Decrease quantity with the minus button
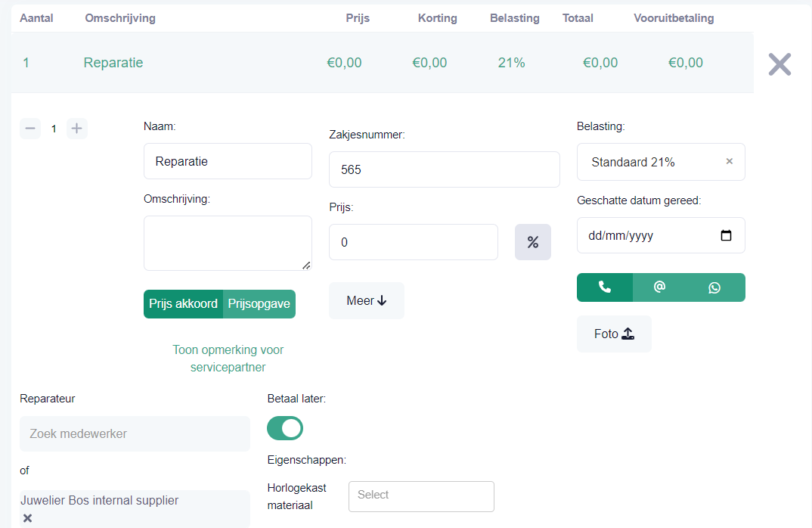Screen dimensions: 812x528 pos(30,129)
